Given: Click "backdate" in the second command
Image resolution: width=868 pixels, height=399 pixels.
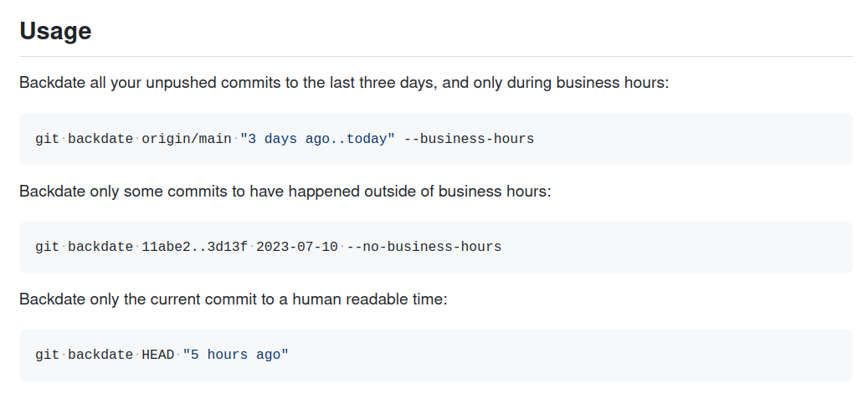Looking at the screenshot, I should click(100, 247).
